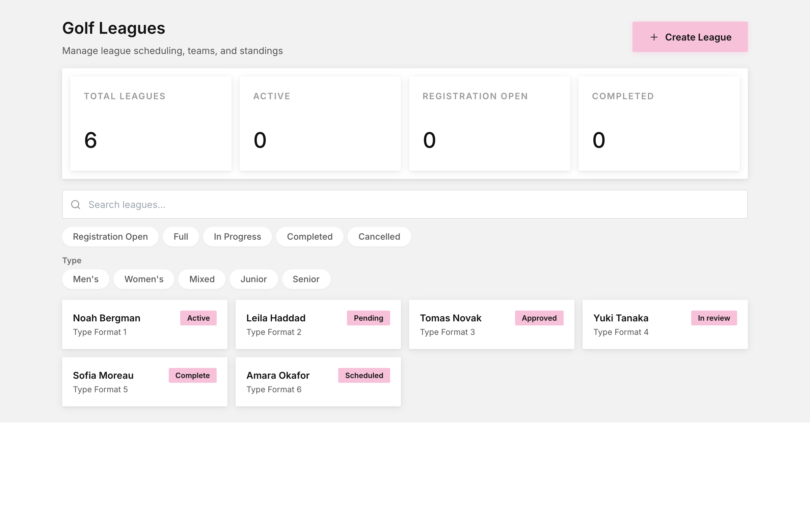Filter by Men's league type
The image size is (810, 532).
click(86, 279)
